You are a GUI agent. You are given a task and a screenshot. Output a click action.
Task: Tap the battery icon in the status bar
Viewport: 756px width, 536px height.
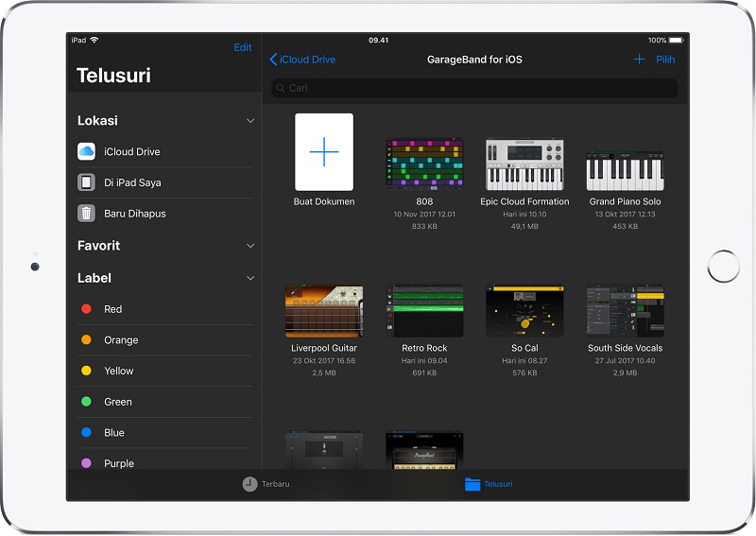(x=676, y=40)
